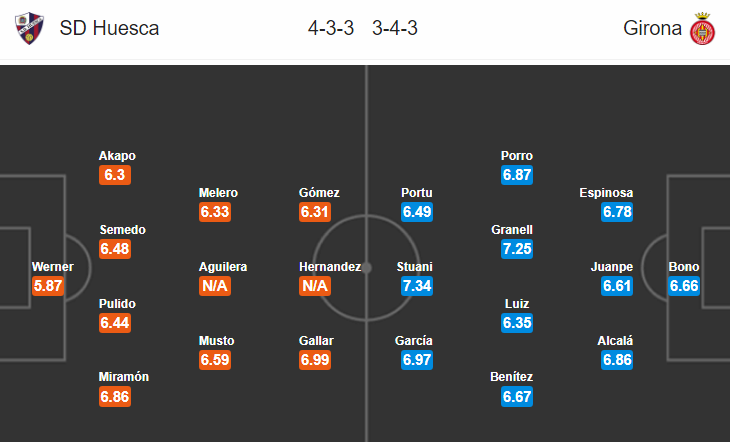Open the Girona team name link

pyautogui.click(x=652, y=28)
